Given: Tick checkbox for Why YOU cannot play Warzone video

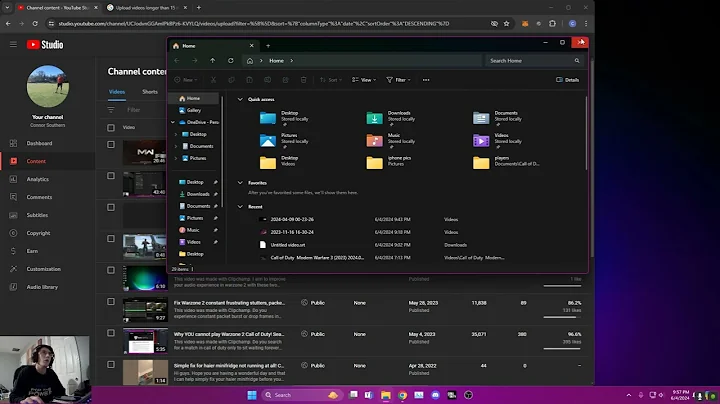Looking at the screenshot, I should [111, 333].
